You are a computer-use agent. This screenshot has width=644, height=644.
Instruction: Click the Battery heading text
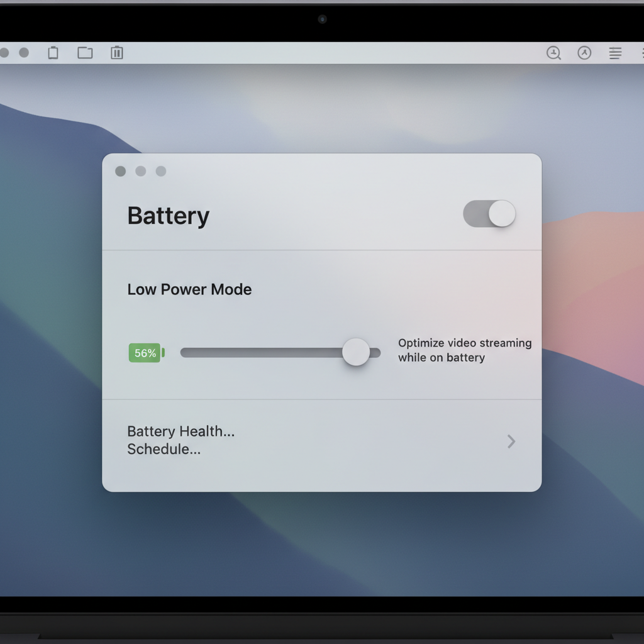point(168,216)
